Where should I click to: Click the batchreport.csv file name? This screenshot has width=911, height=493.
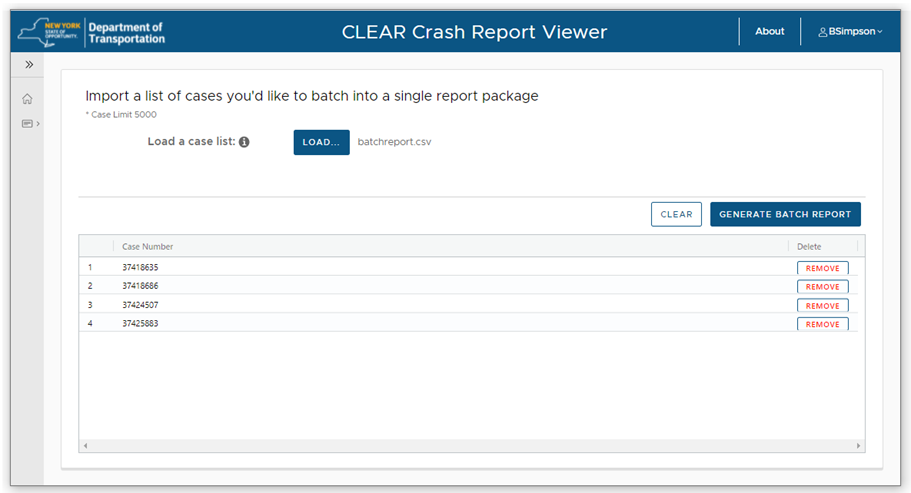[x=394, y=142]
